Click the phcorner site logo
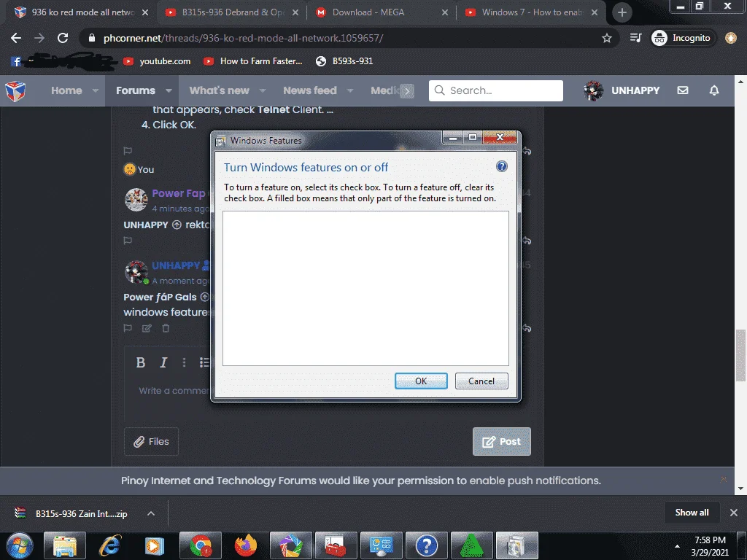Screen dimensions: 747x560 coord(15,90)
